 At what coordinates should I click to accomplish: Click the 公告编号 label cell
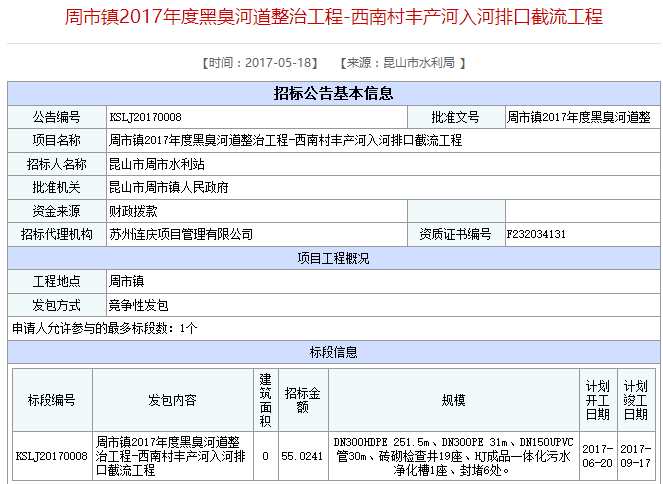tap(57, 117)
